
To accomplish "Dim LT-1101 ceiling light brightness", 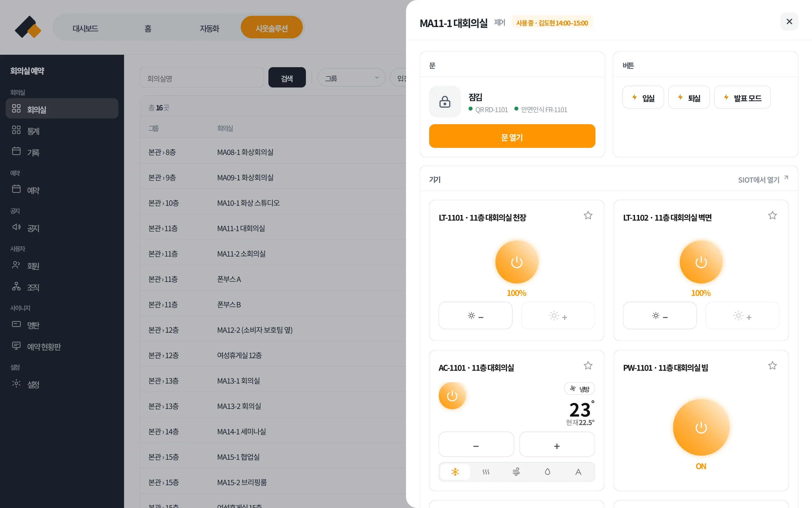I will [475, 316].
